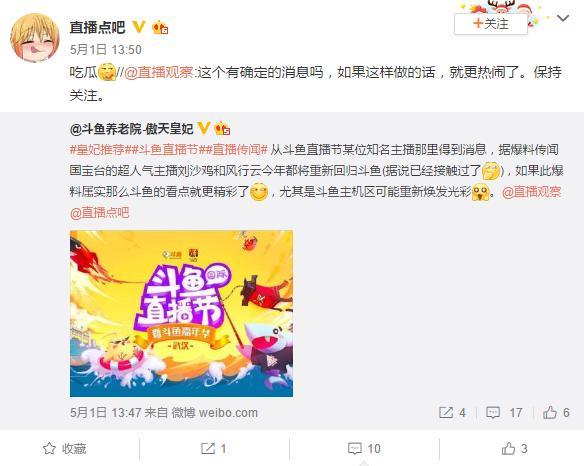Like this repost showing 3 thumbs up
The image size is (584, 466).
pyautogui.click(x=514, y=448)
